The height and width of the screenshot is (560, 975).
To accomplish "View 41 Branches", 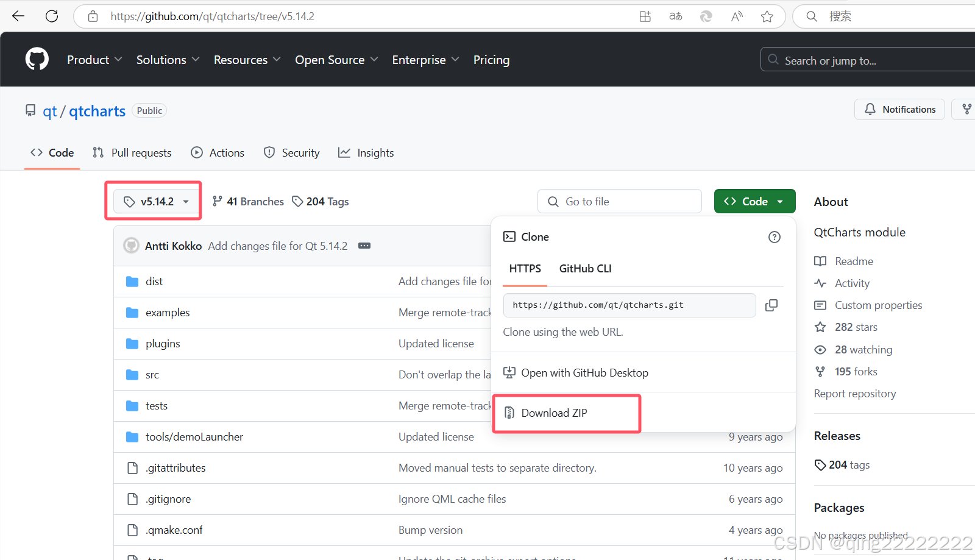I will coord(248,202).
